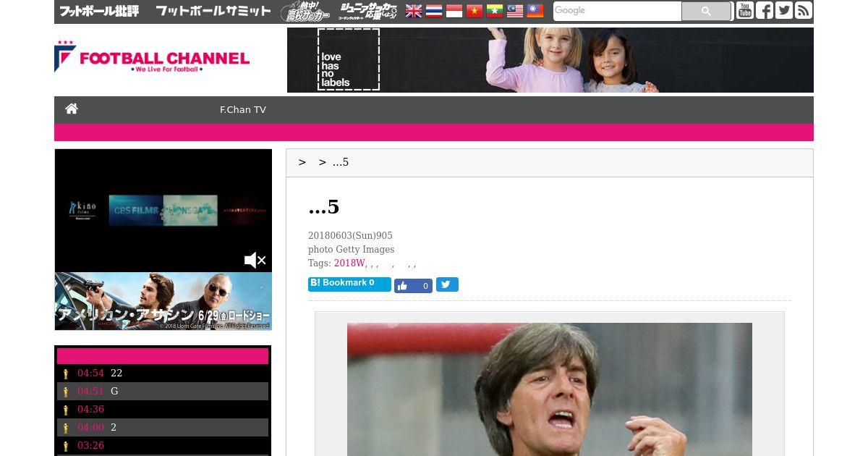868x456 pixels.
Task: Unmute the video ad with speaker icon
Action: click(x=255, y=260)
